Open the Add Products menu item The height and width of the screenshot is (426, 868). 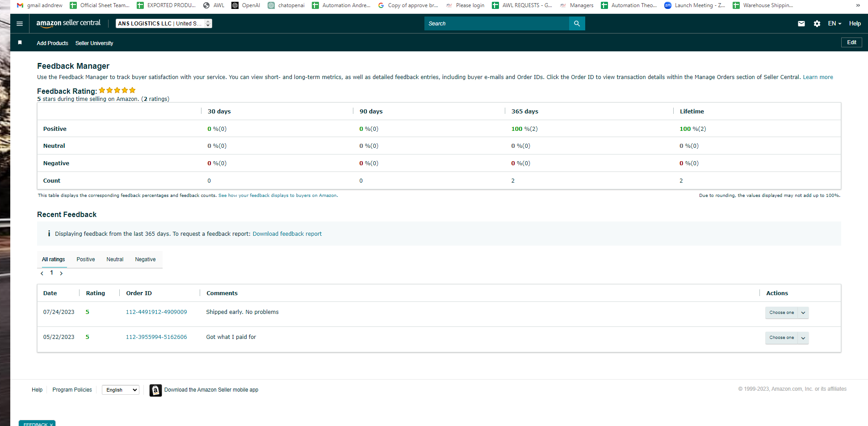pos(53,43)
